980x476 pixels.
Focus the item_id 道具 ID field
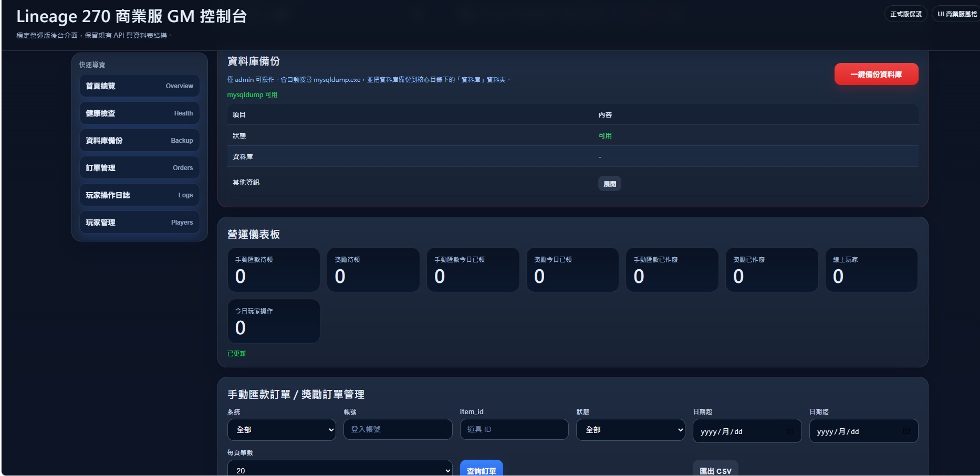click(514, 429)
